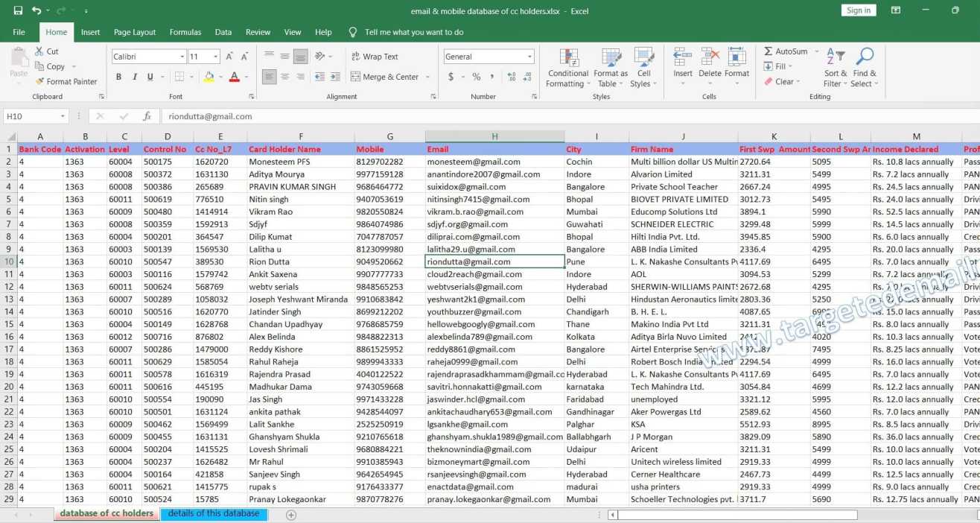The width and height of the screenshot is (980, 523).
Task: Open the Page Layout ribbon tab
Action: [x=135, y=32]
